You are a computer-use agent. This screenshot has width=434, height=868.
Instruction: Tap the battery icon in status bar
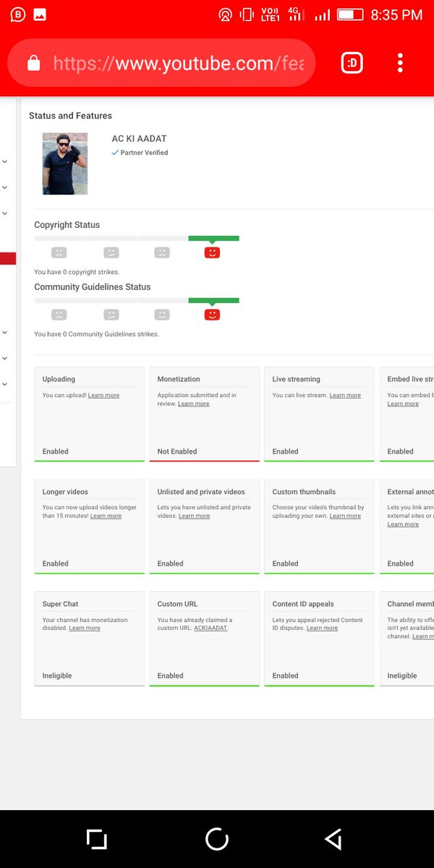(350, 14)
